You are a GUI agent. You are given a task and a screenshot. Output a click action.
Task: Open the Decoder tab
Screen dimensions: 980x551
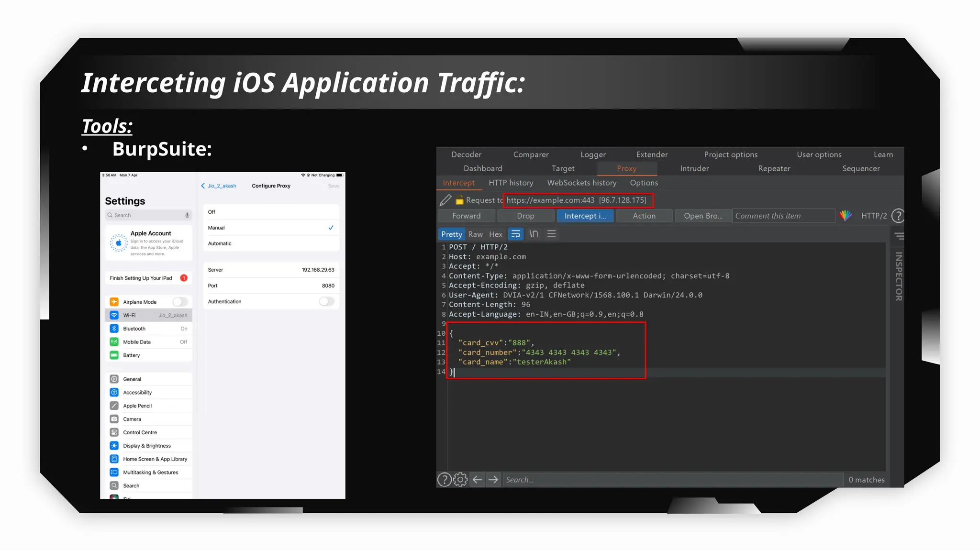pos(467,154)
